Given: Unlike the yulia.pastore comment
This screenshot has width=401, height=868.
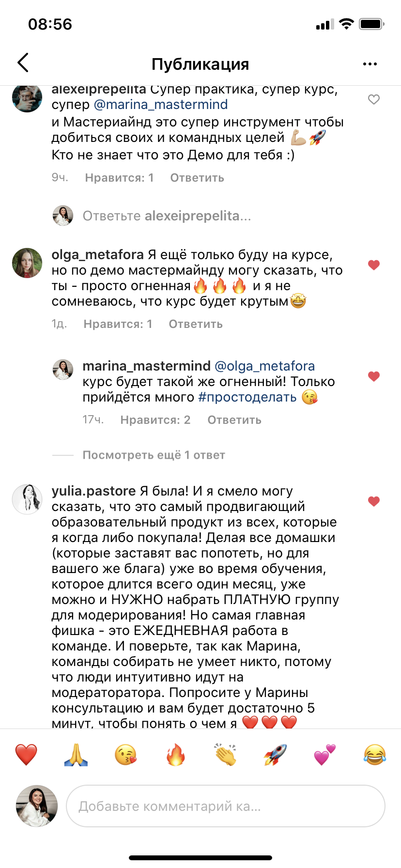Looking at the screenshot, I should pos(373,501).
